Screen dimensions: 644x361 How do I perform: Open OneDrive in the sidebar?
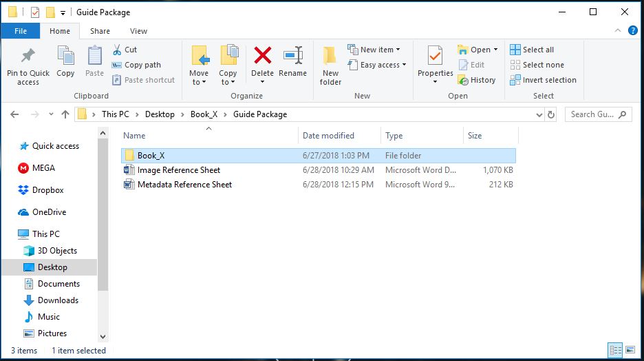42,212
